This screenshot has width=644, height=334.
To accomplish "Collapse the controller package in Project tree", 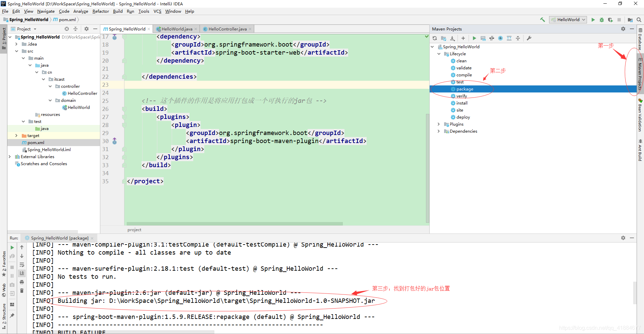I will point(50,86).
